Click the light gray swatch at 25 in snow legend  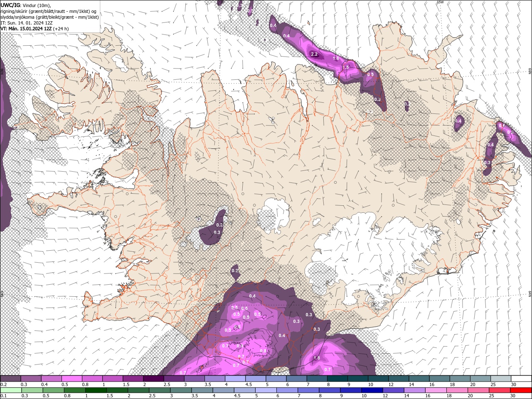[x=501, y=379]
